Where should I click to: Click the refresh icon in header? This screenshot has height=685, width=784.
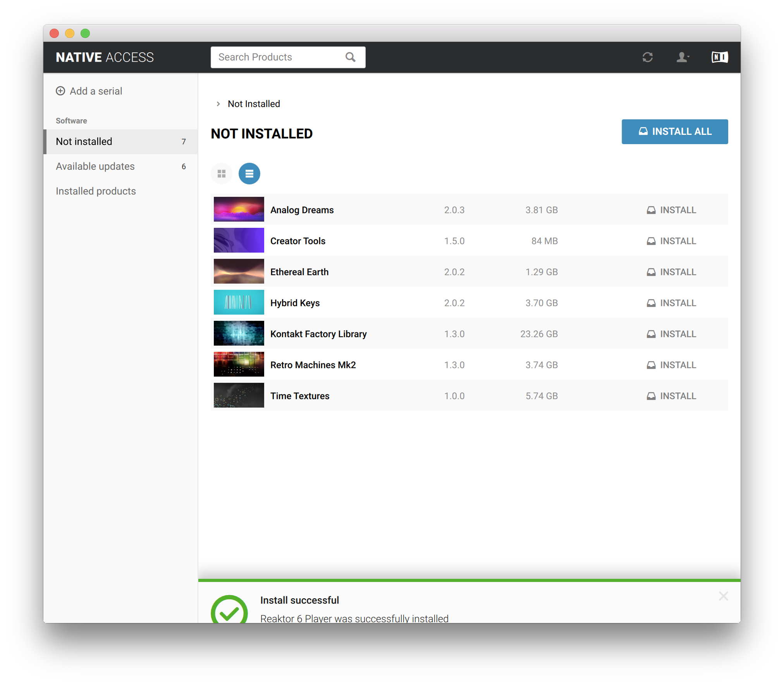point(647,57)
